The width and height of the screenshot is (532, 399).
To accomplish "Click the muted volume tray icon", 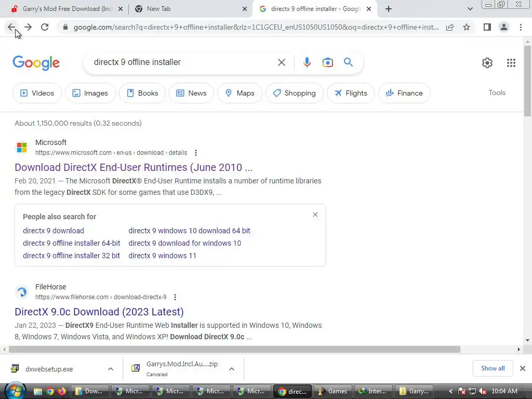I will (483, 391).
